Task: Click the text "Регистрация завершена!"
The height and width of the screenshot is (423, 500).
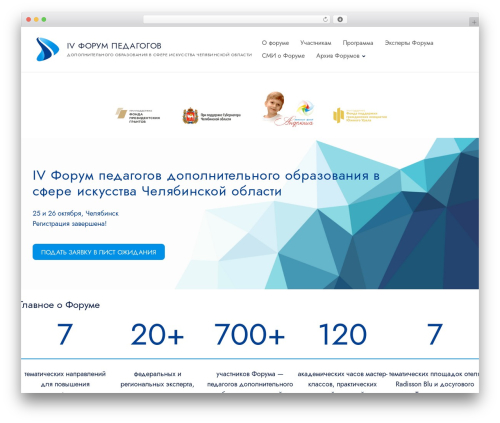Action: point(69,224)
